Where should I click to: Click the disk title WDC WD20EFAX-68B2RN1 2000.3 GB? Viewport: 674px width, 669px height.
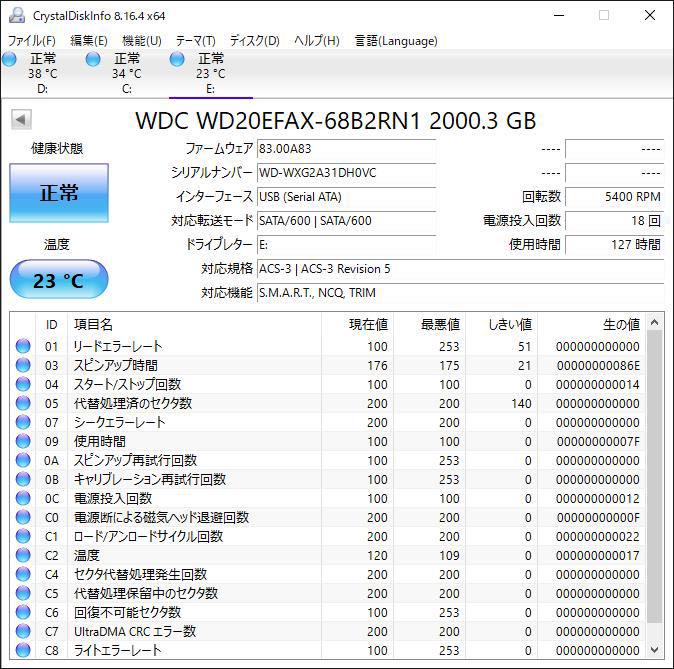336,120
